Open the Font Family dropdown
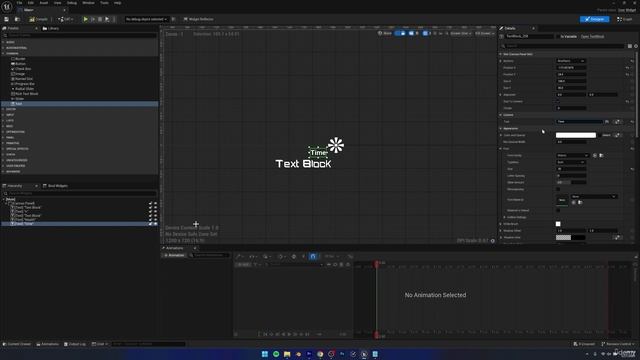 pyautogui.click(x=572, y=156)
